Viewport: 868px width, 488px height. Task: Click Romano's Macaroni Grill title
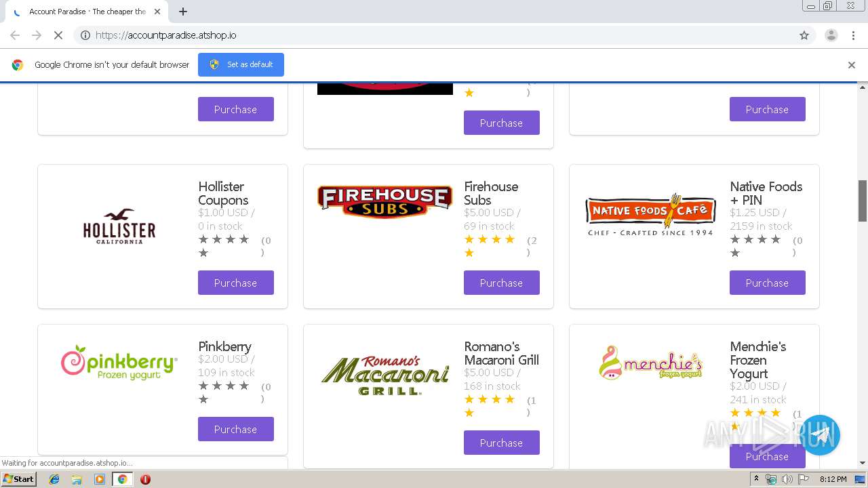point(501,353)
